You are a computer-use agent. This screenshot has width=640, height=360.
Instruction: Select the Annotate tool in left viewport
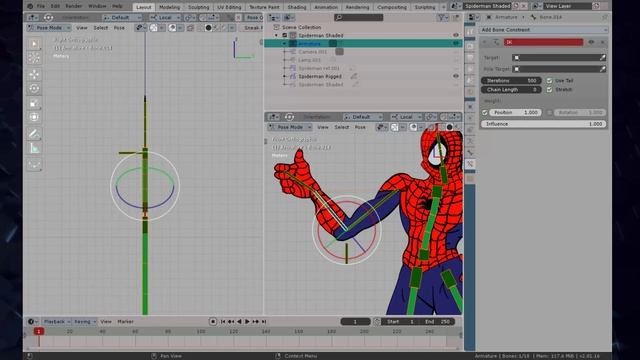pyautogui.click(x=34, y=133)
